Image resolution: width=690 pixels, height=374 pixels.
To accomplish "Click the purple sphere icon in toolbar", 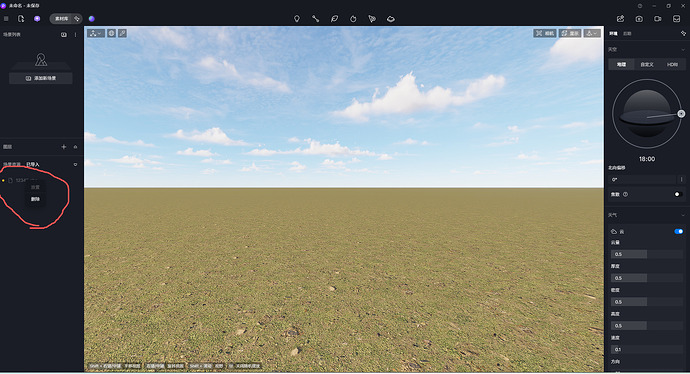I will [92, 19].
